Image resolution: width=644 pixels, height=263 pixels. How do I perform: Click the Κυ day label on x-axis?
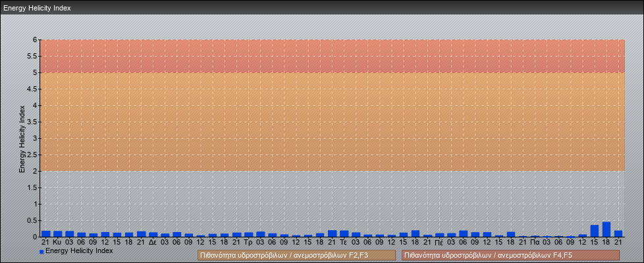click(x=57, y=243)
